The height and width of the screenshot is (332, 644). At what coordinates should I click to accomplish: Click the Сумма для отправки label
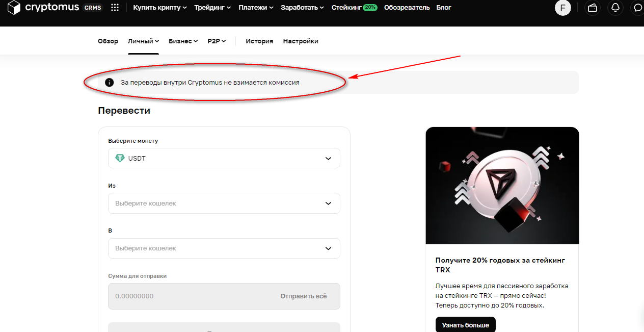[x=138, y=276]
